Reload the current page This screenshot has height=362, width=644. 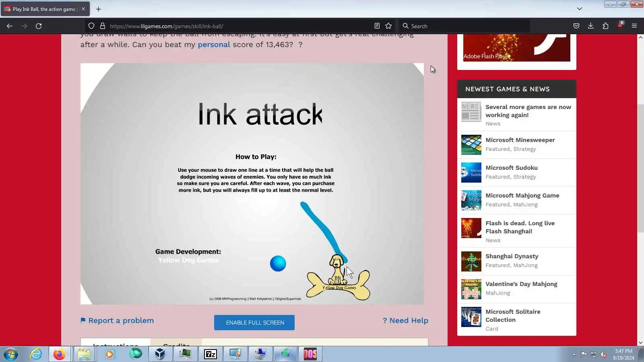point(39,26)
